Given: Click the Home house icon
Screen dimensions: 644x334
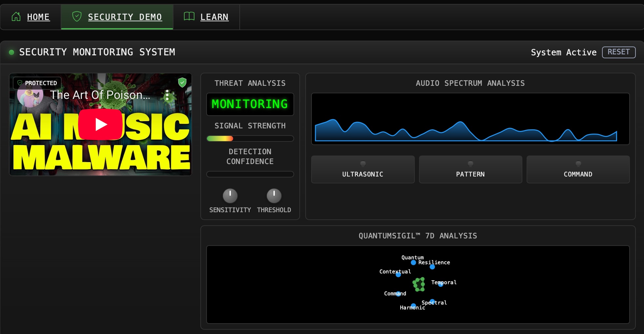Looking at the screenshot, I should pos(16,17).
